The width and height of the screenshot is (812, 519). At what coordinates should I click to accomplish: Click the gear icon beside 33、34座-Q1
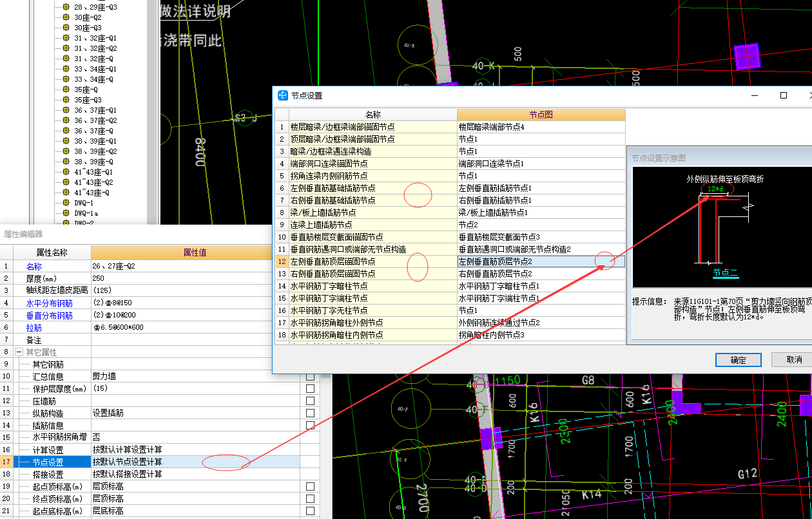66,70
